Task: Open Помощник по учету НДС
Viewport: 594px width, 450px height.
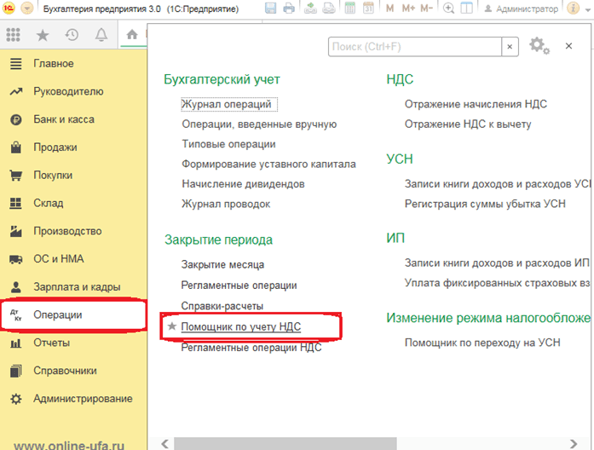Action: [x=241, y=327]
